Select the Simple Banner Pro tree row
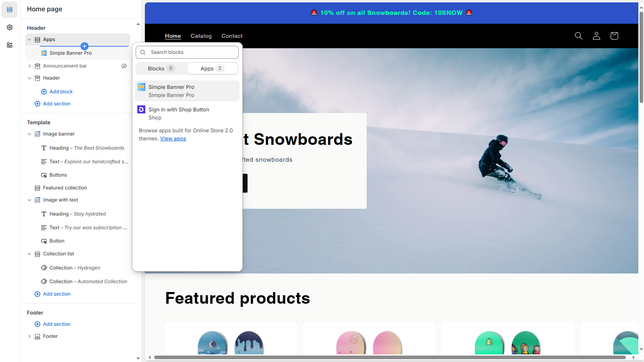Screen dimensions: 644x362 [x=78, y=53]
